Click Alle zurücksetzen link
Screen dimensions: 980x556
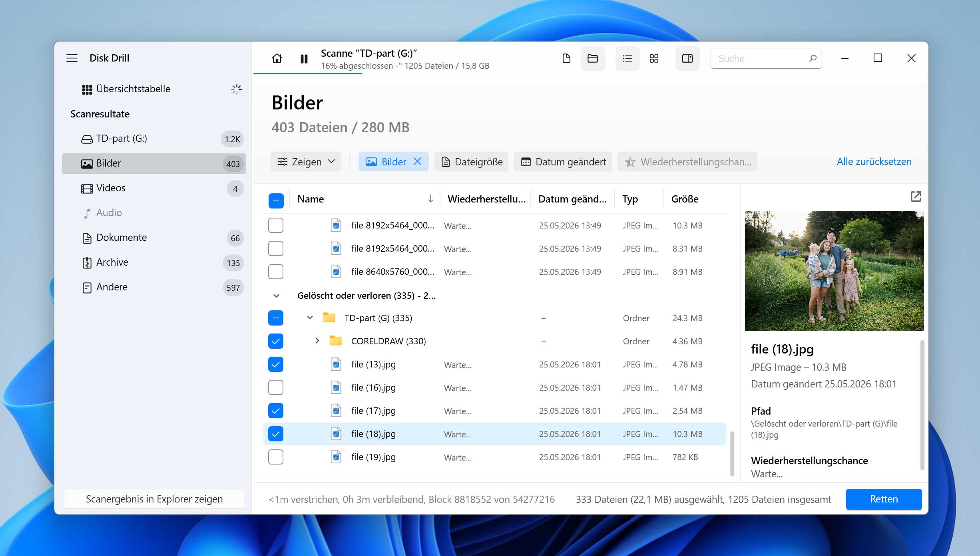coord(874,162)
